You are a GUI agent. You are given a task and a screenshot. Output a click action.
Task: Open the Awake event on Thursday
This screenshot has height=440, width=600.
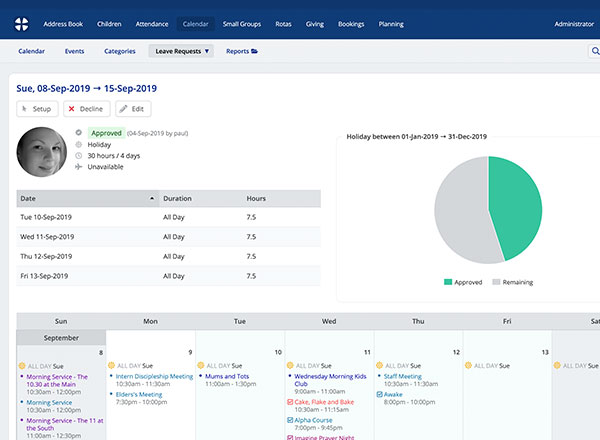pyautogui.click(x=393, y=394)
